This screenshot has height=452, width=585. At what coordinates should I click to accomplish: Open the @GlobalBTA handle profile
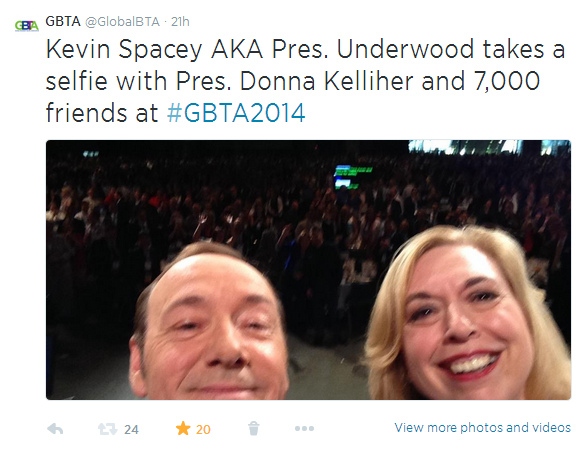[122, 22]
